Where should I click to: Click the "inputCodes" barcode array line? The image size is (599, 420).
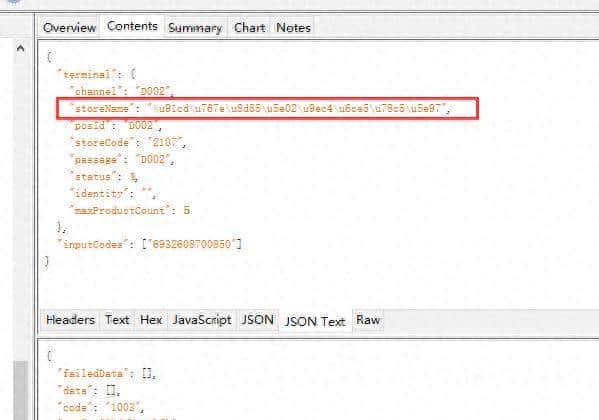pos(149,244)
